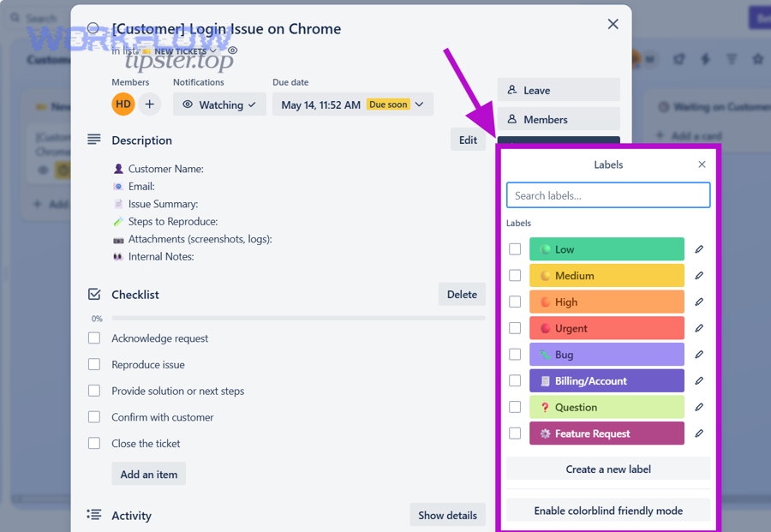
Task: Check the High label checkbox
Action: 515,302
